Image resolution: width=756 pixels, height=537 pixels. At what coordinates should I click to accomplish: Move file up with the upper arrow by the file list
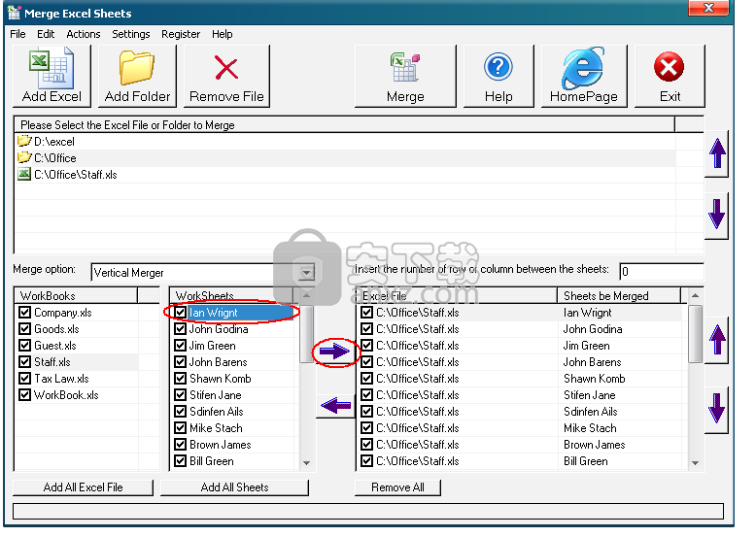tap(717, 153)
